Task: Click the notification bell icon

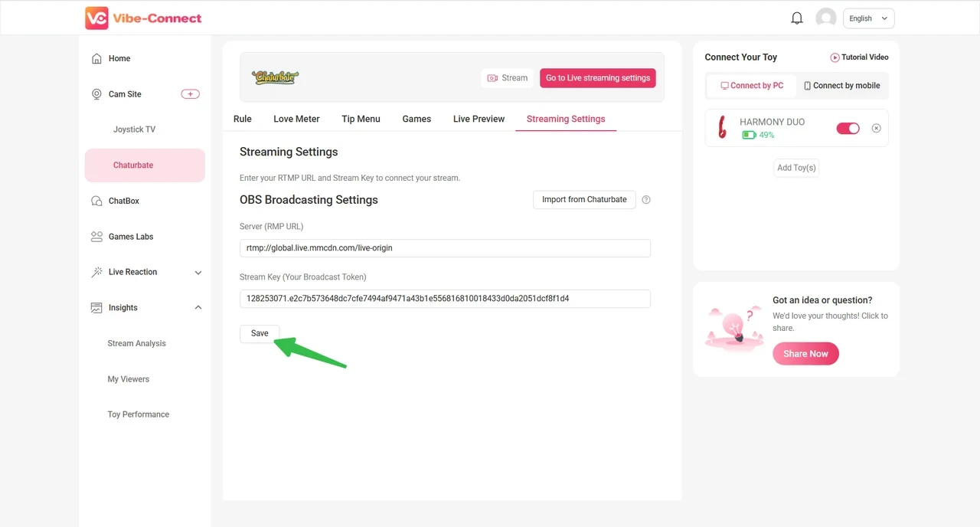Action: (797, 18)
